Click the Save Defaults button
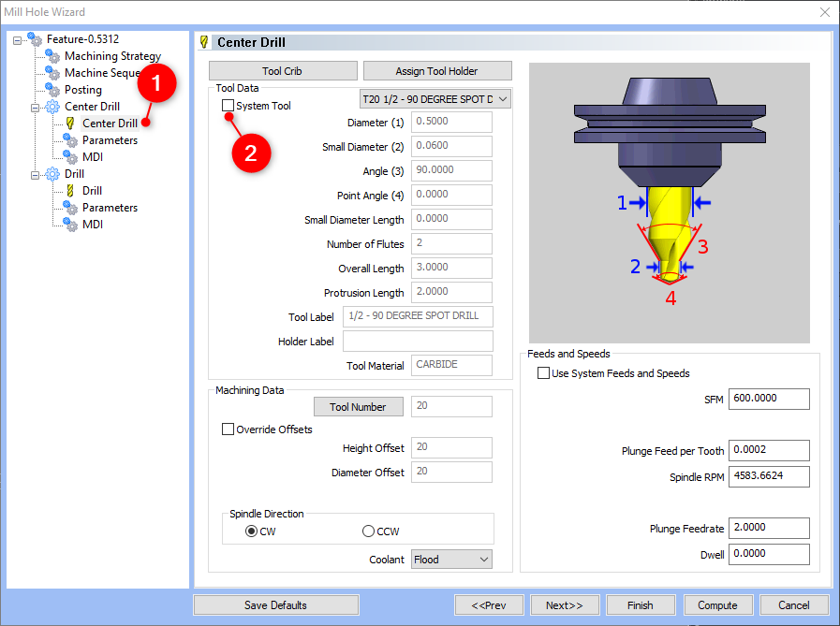The image size is (840, 626). [x=276, y=605]
